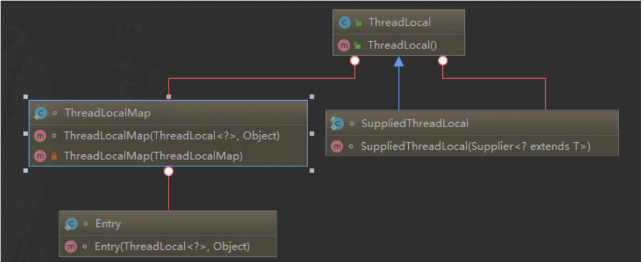Click the SuppliedThreadLocal class icon
The image size is (644, 262).
click(x=337, y=123)
